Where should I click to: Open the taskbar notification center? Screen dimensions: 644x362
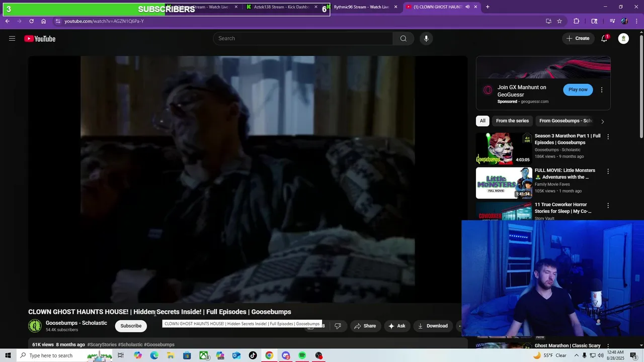click(633, 355)
